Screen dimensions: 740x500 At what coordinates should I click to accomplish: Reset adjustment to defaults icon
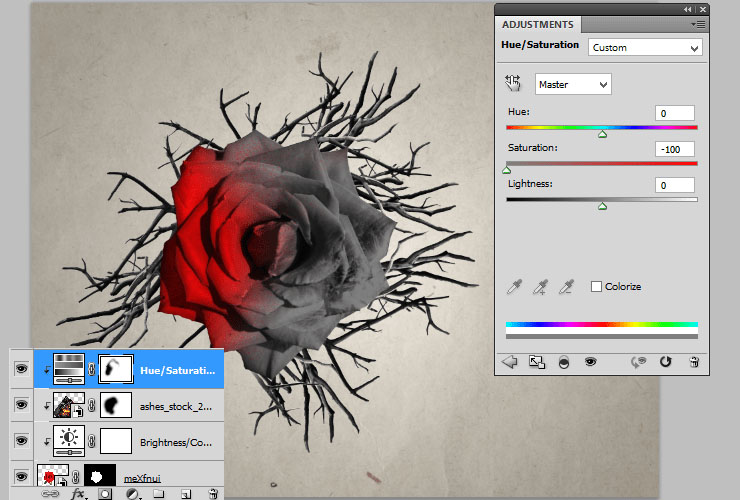tap(666, 362)
